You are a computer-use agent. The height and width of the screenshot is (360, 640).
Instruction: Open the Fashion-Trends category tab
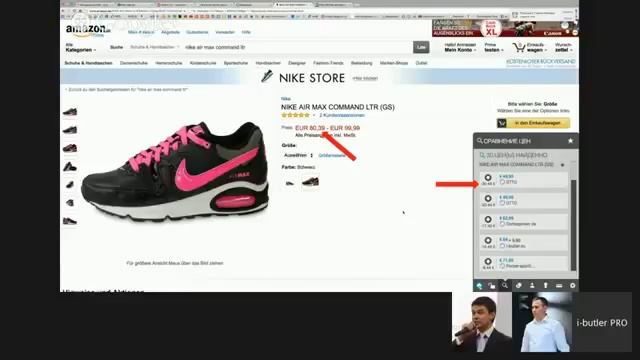[x=328, y=63]
